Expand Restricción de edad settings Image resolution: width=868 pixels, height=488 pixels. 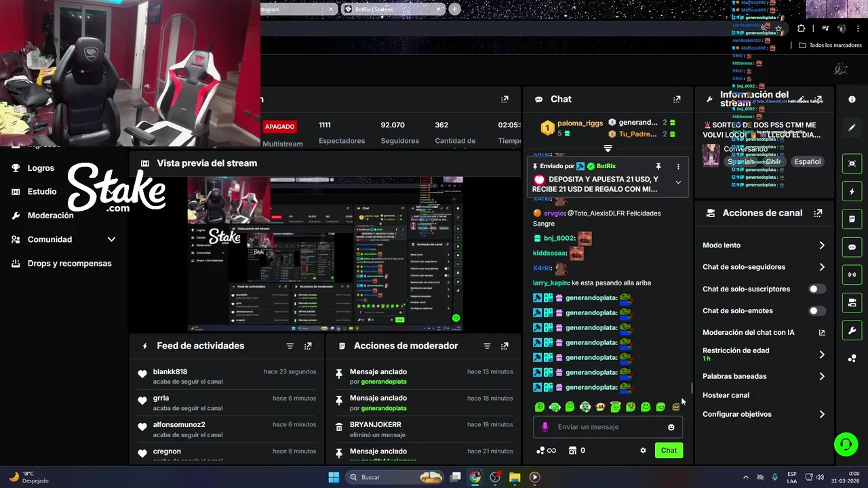tap(822, 354)
